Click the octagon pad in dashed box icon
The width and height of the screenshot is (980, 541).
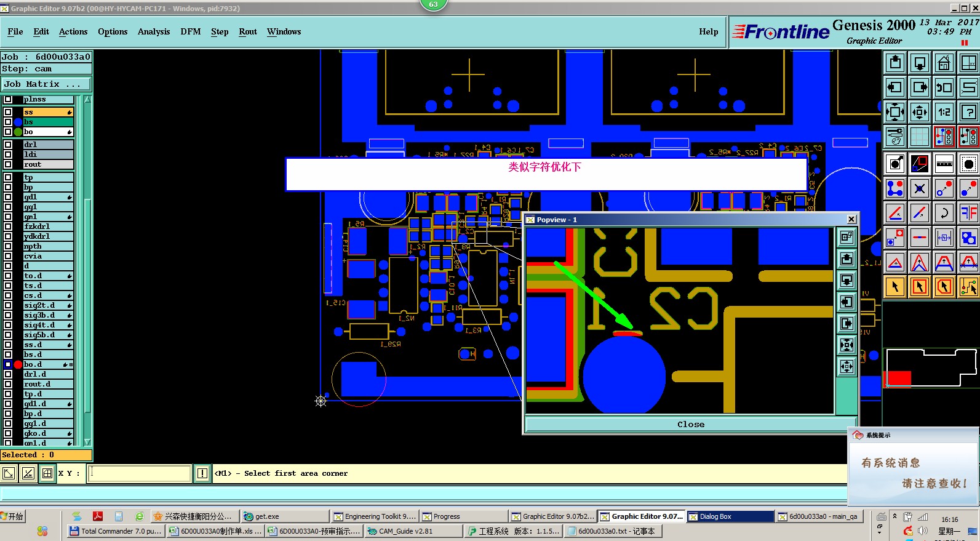click(968, 164)
